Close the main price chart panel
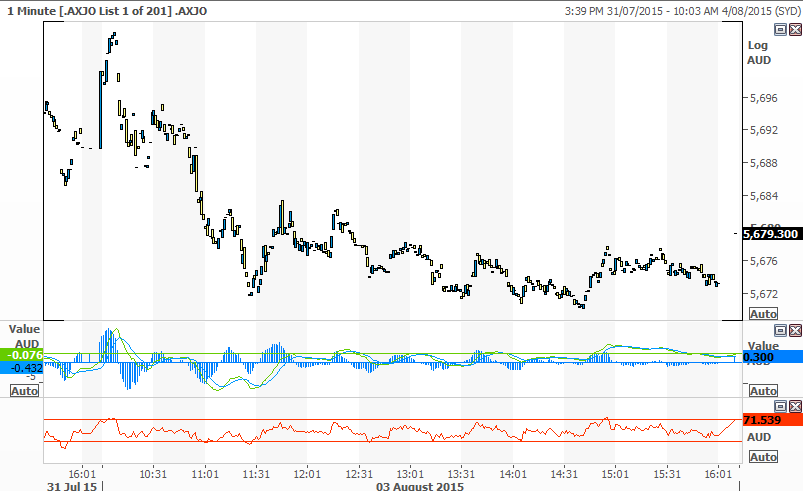803x491 pixels. tap(794, 30)
